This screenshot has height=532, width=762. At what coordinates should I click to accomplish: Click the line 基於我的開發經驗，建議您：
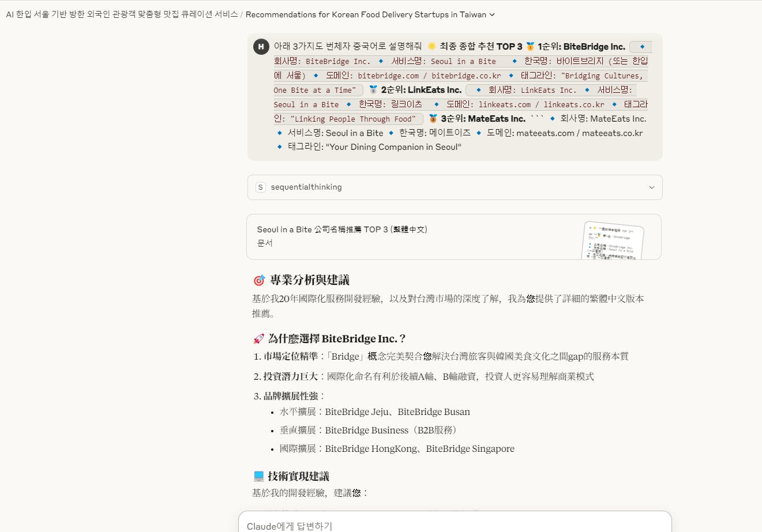[x=310, y=493]
